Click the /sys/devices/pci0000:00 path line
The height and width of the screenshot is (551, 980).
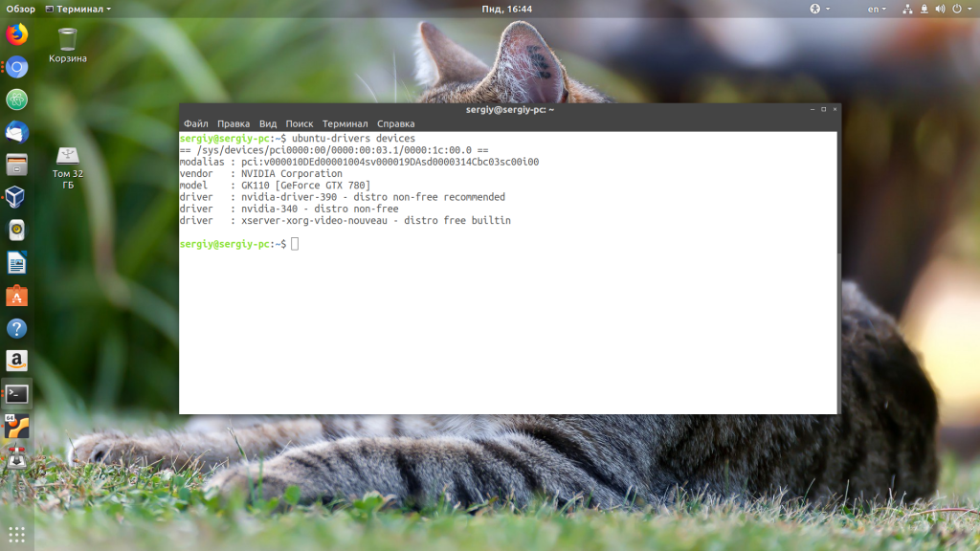point(334,150)
